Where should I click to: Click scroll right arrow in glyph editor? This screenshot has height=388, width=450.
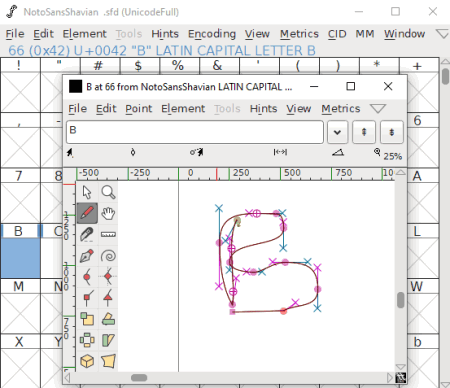click(390, 378)
